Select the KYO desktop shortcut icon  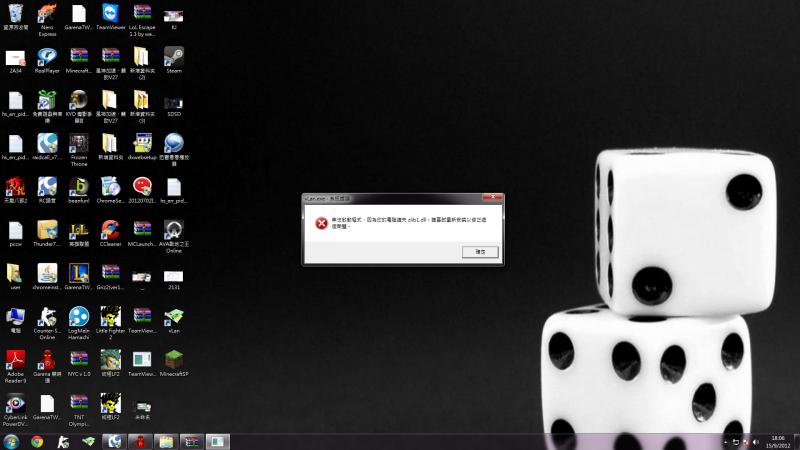pyautogui.click(x=79, y=101)
